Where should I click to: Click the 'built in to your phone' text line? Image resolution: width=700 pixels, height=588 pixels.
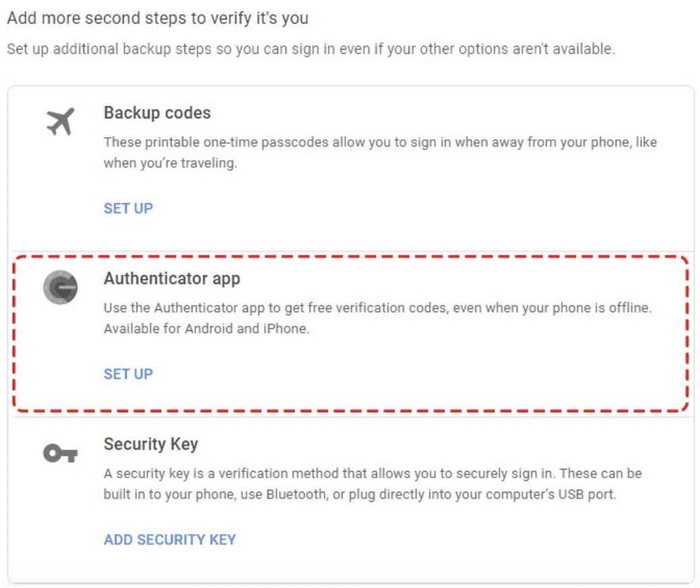pos(359,494)
